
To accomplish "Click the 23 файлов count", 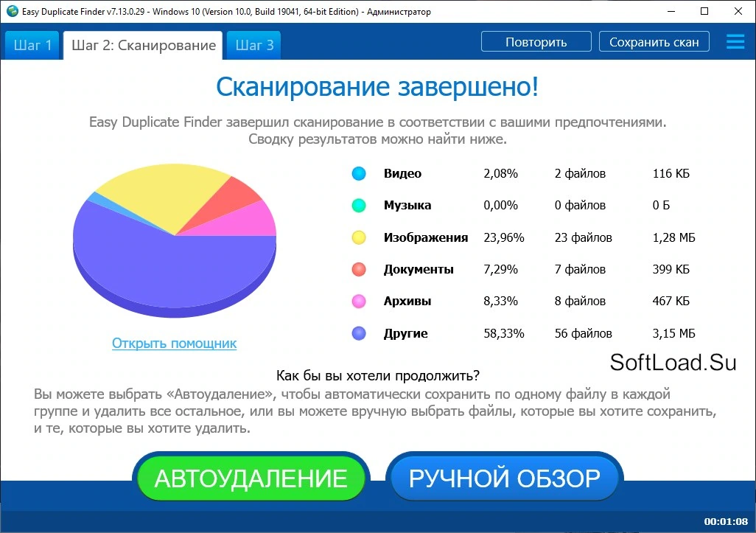I will point(584,237).
